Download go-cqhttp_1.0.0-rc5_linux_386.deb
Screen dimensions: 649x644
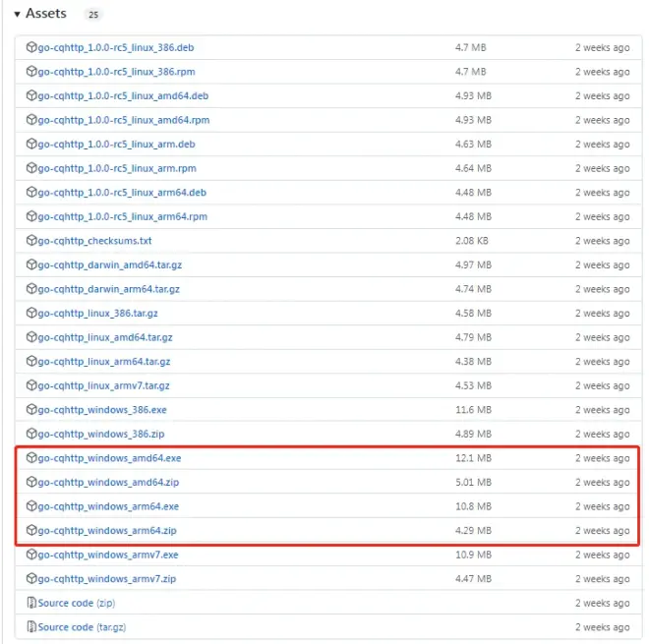(x=116, y=47)
